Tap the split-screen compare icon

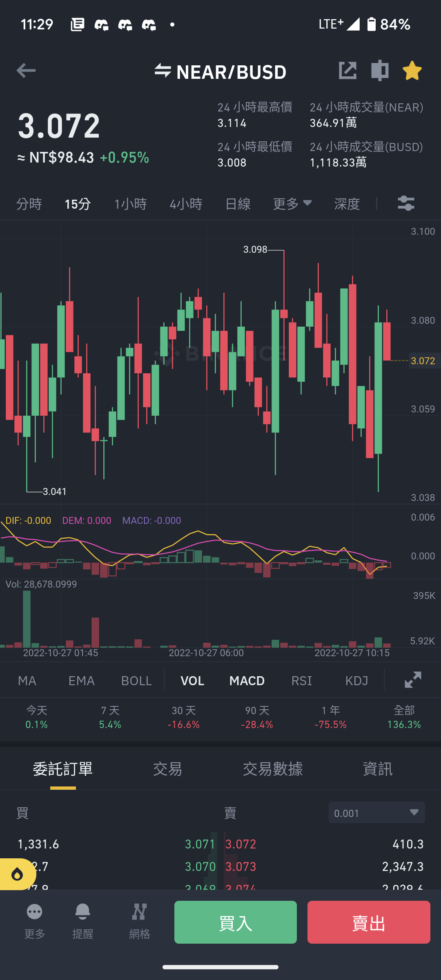tap(380, 71)
